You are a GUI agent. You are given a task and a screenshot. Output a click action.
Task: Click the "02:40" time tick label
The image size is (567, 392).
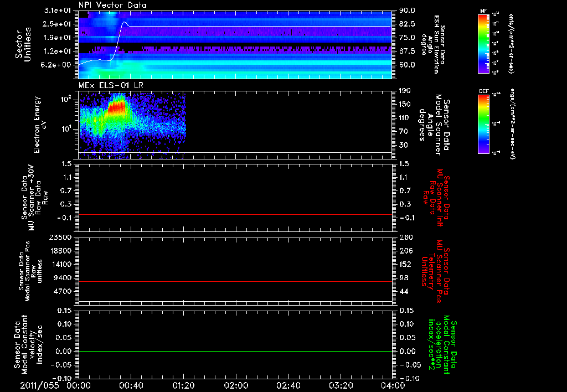[288, 385]
